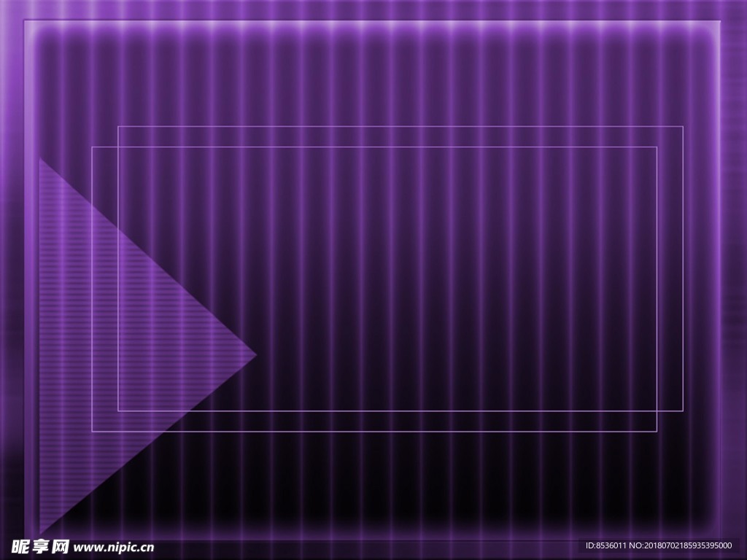Click bottom-right corner of upper thin rectangle
This screenshot has height=560, width=747.
pos(683,411)
